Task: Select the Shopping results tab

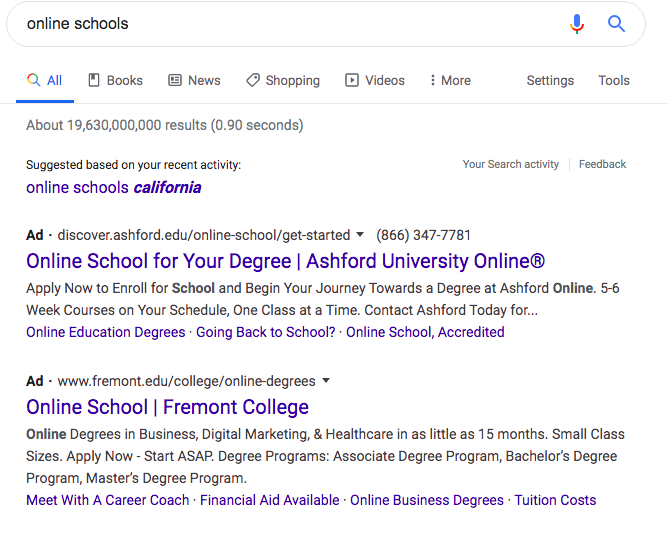Action: [283, 80]
